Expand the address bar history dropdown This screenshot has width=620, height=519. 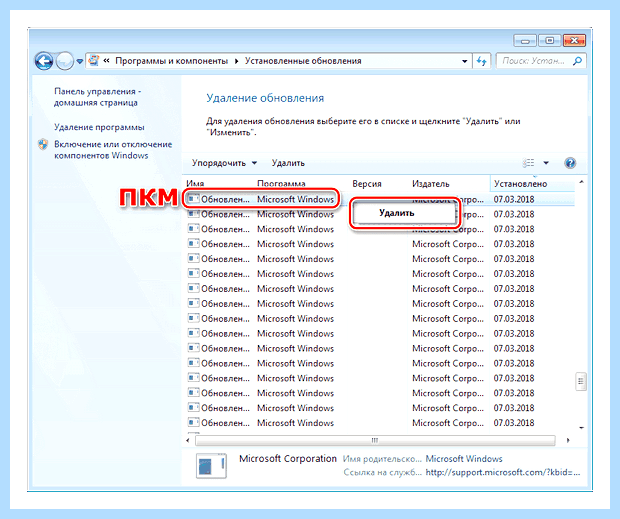point(464,61)
